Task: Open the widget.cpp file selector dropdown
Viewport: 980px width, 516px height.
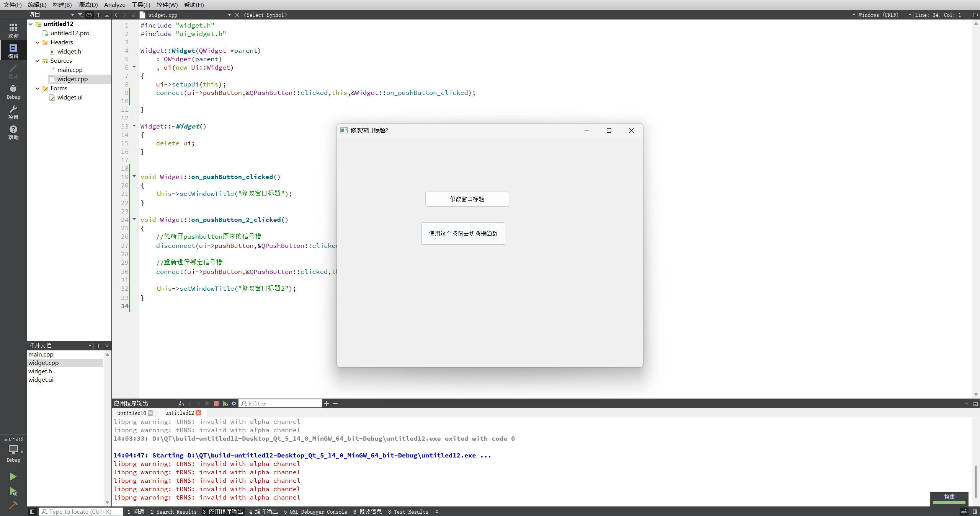Action: click(229, 15)
